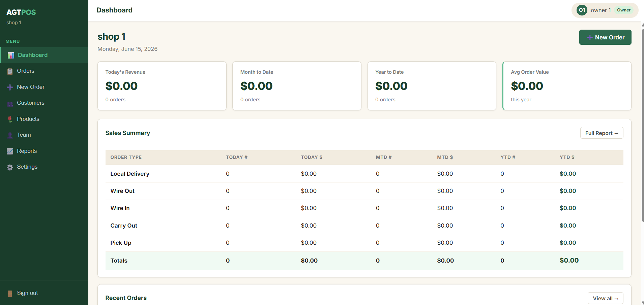Select the Pick Up row label
This screenshot has width=644, height=305.
121,243
